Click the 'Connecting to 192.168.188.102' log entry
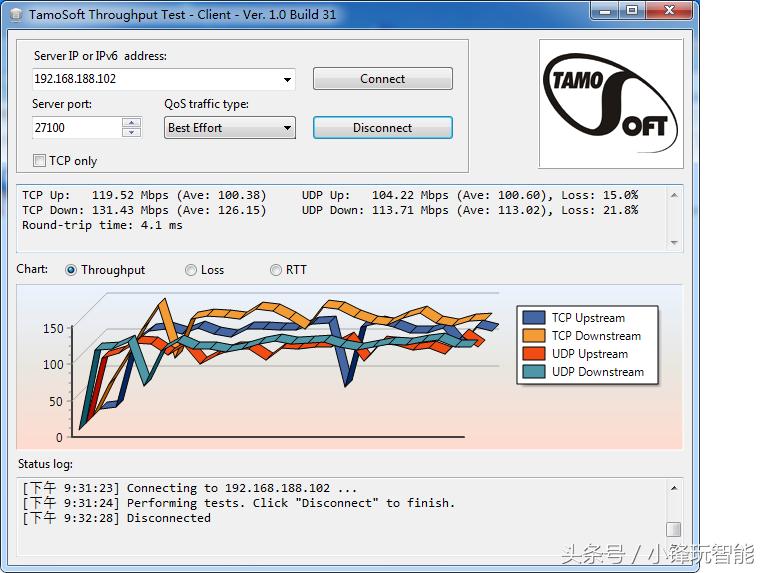The image size is (768, 573). pyautogui.click(x=190, y=488)
